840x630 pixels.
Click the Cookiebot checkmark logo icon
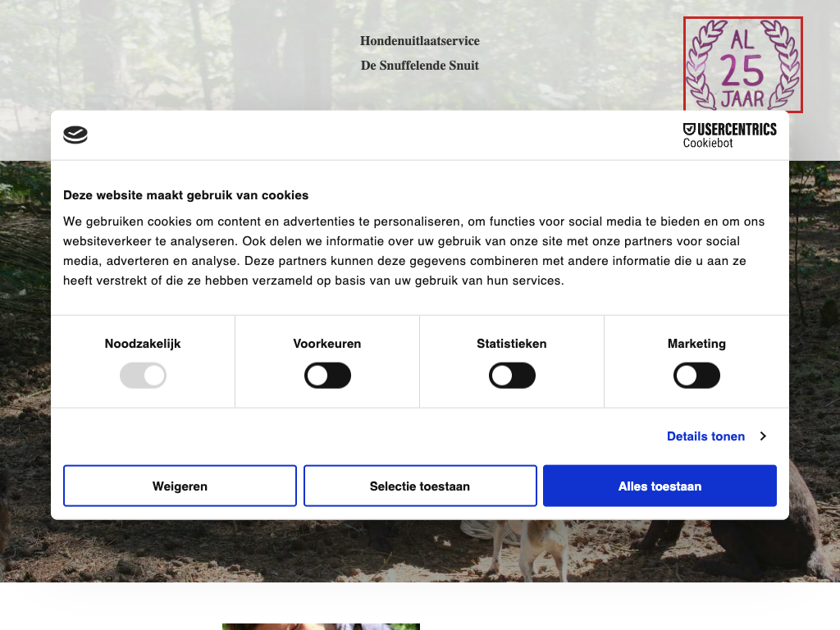(75, 135)
